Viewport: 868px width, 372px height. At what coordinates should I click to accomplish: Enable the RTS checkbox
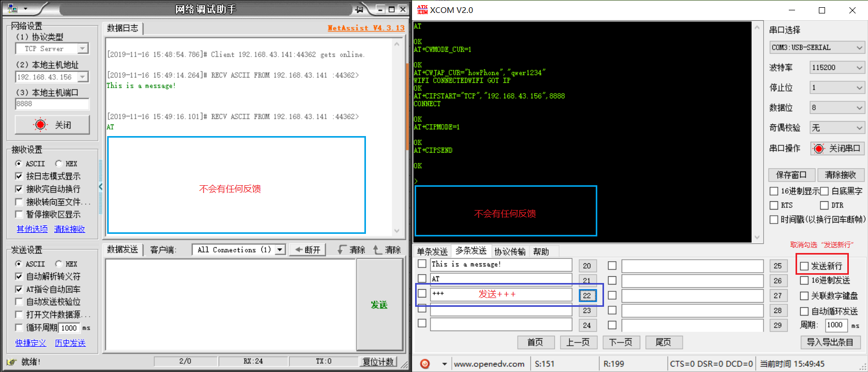(774, 205)
